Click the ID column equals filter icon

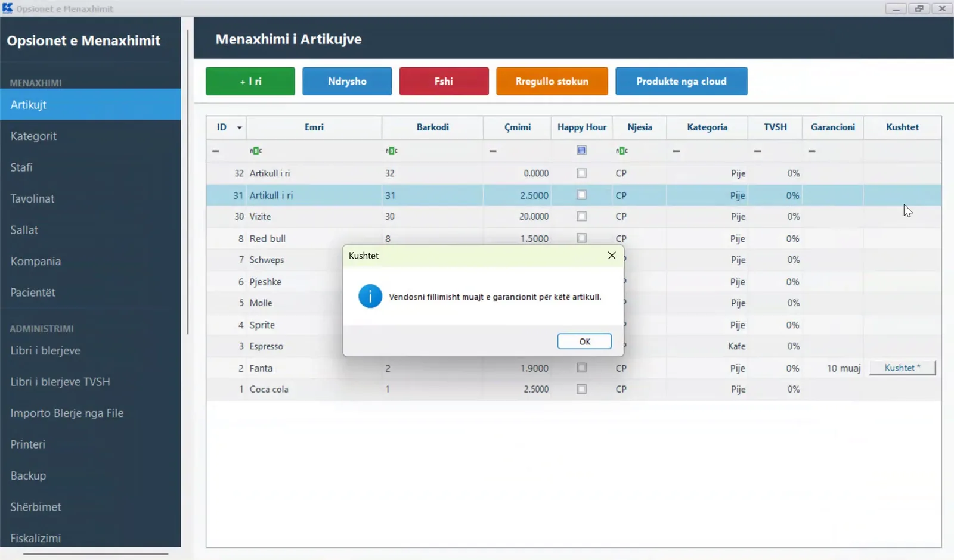216,151
